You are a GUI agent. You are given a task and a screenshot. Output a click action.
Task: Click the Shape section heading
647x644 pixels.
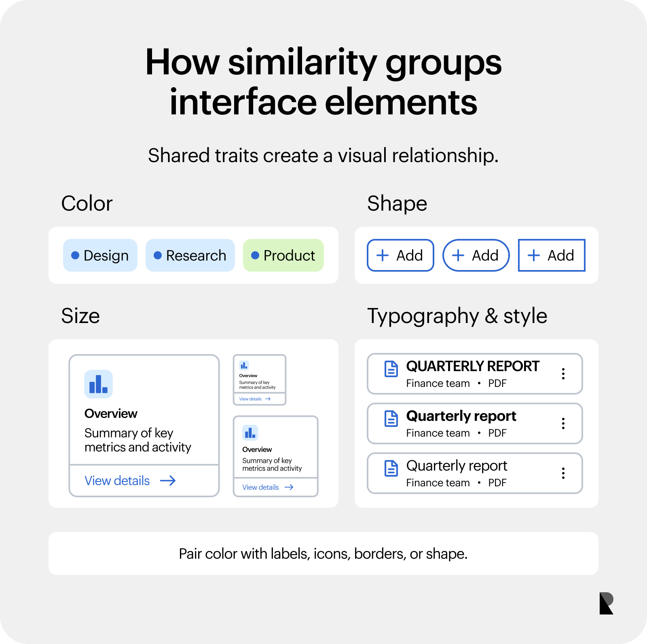pyautogui.click(x=397, y=203)
